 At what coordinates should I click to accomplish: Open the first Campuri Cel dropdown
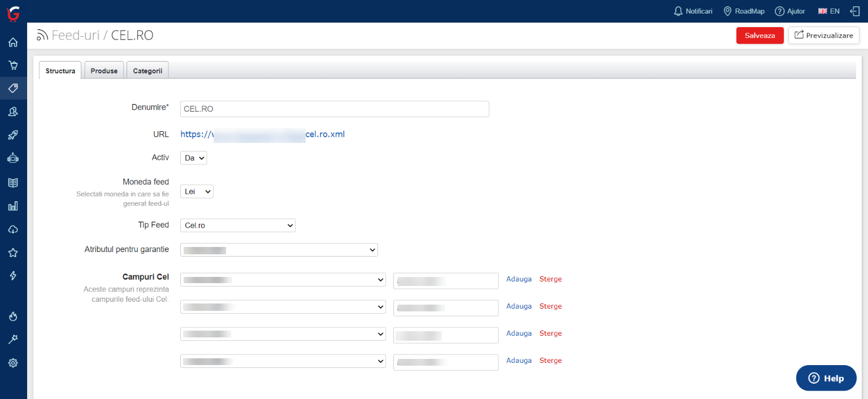[x=283, y=280]
